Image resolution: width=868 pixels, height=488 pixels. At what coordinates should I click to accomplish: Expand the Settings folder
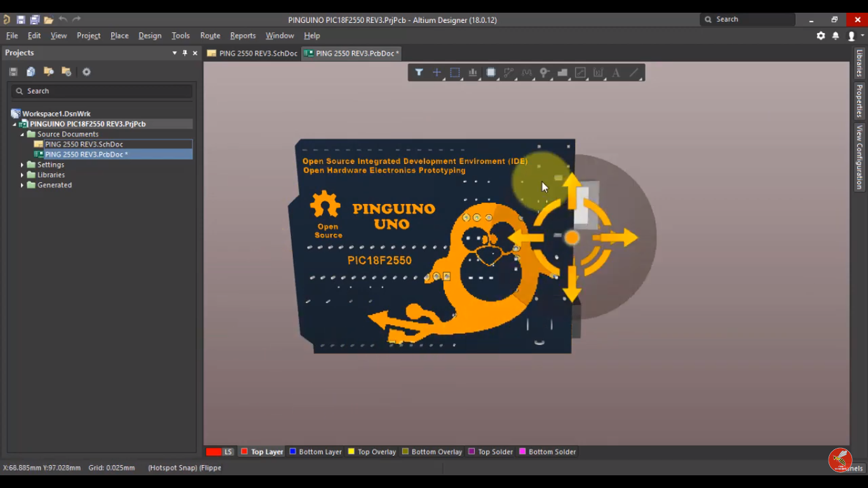(22, 165)
